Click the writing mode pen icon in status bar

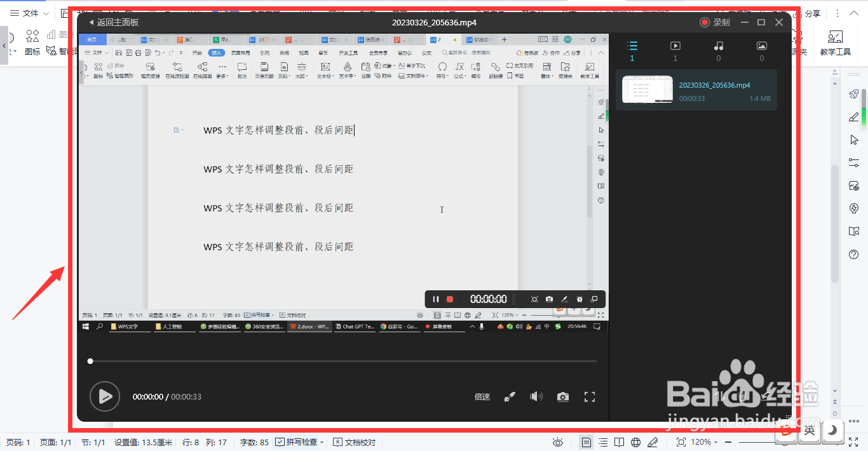pyautogui.click(x=653, y=442)
